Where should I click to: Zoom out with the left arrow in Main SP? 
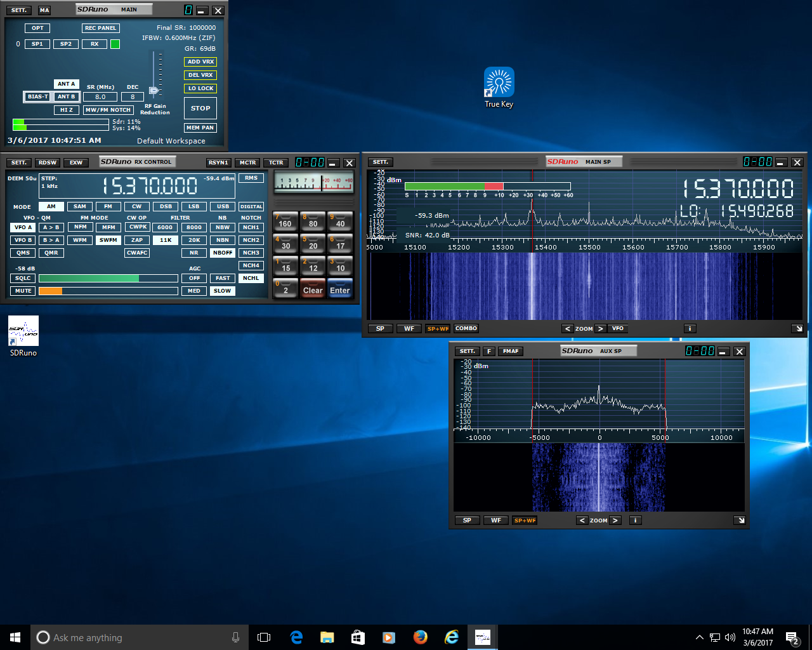567,329
